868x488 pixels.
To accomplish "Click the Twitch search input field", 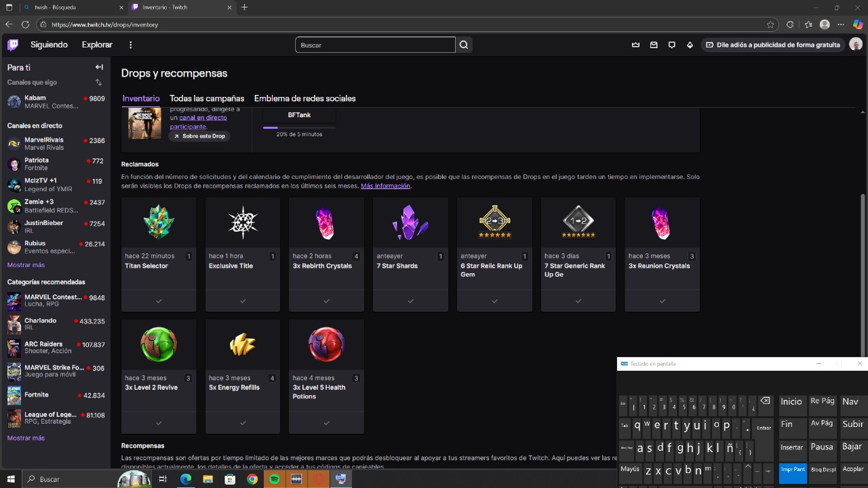I will coord(375,45).
